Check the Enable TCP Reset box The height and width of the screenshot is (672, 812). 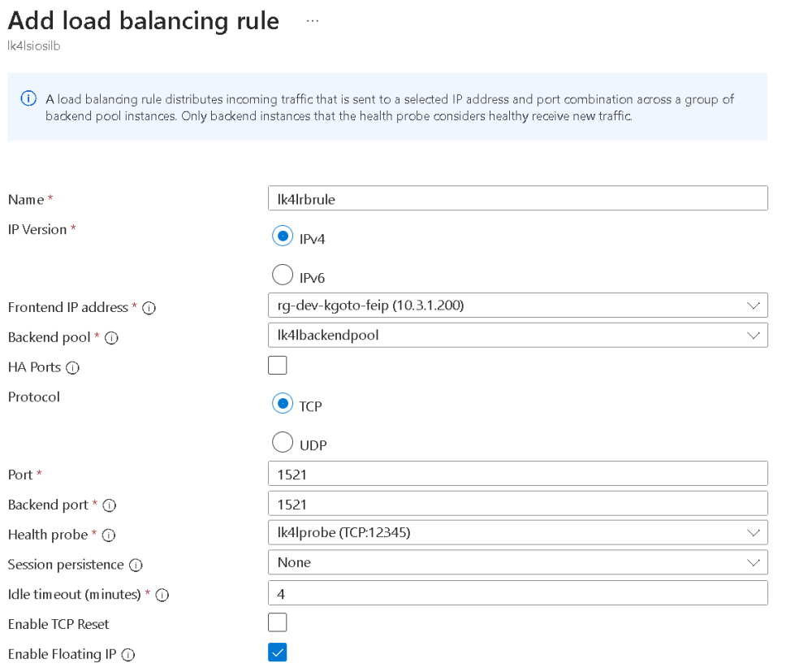tap(278, 622)
